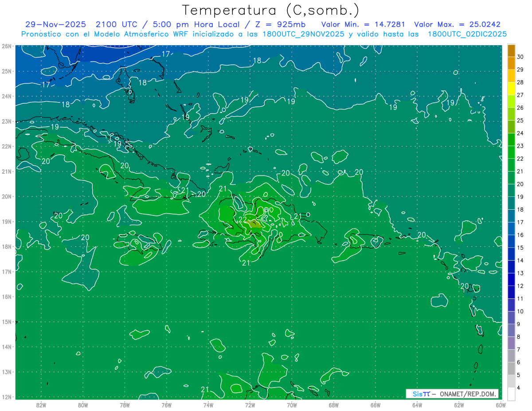Click the '15N' latitude axis label
Image resolution: width=532 pixels, height=411 pixels.
click(x=6, y=321)
